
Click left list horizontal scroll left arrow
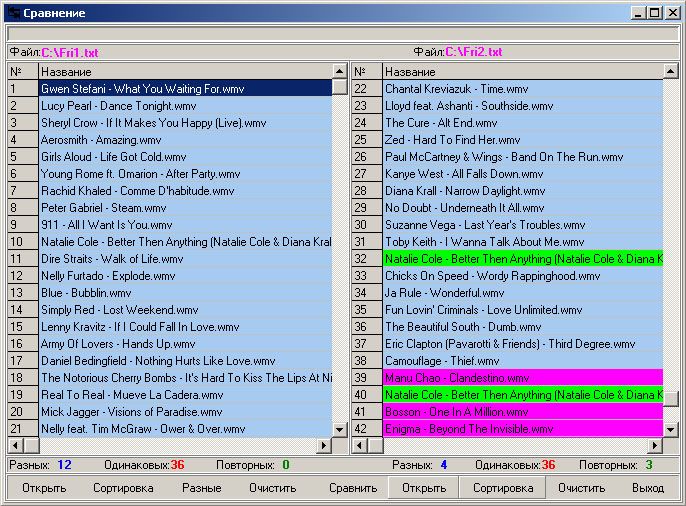(x=16, y=446)
